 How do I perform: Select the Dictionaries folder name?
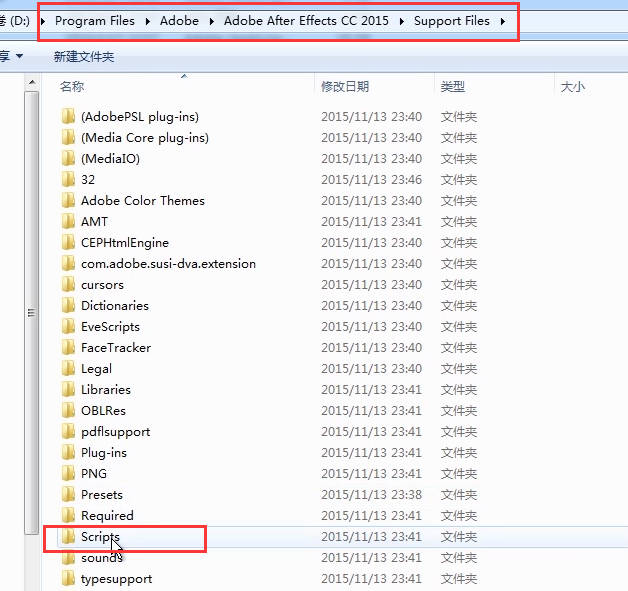(115, 306)
